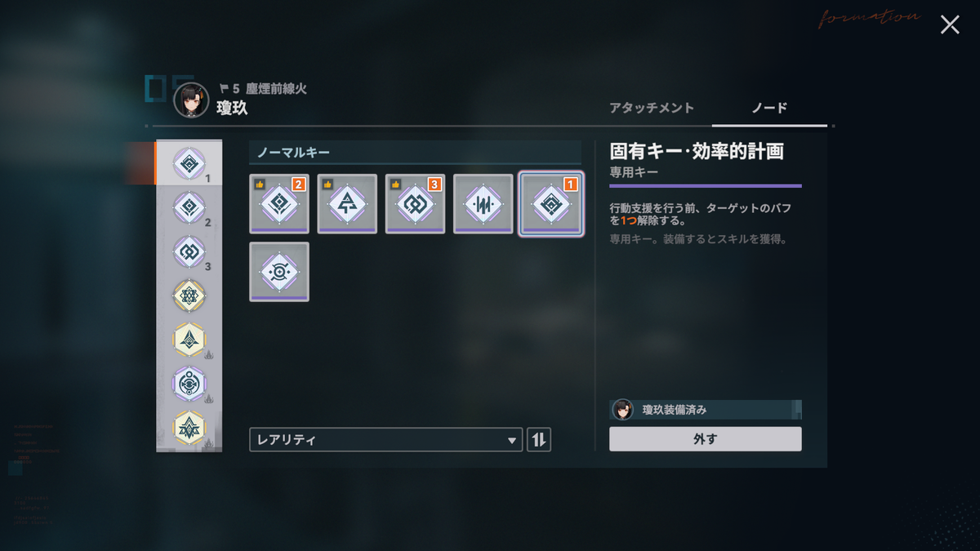Close the formation panel with X
The image size is (980, 551).
click(950, 24)
